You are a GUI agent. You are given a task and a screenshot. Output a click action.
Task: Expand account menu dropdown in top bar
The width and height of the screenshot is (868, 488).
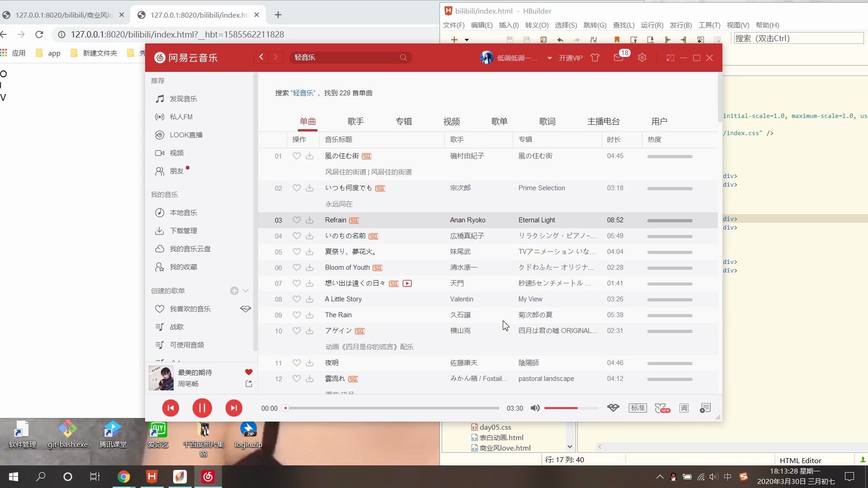(x=549, y=58)
